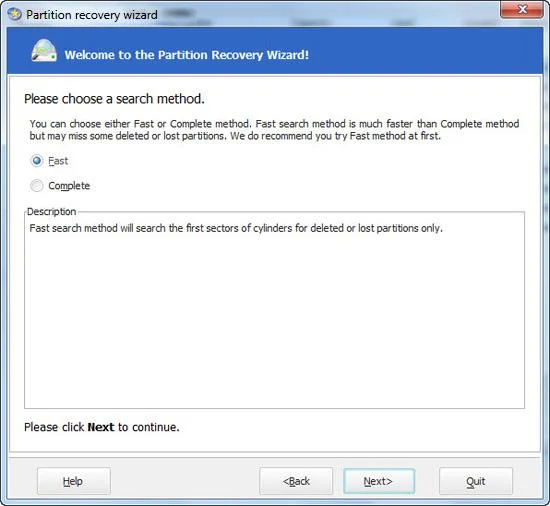This screenshot has height=506, width=550.
Task: Click the Please click Next to continue text
Action: coord(102,427)
